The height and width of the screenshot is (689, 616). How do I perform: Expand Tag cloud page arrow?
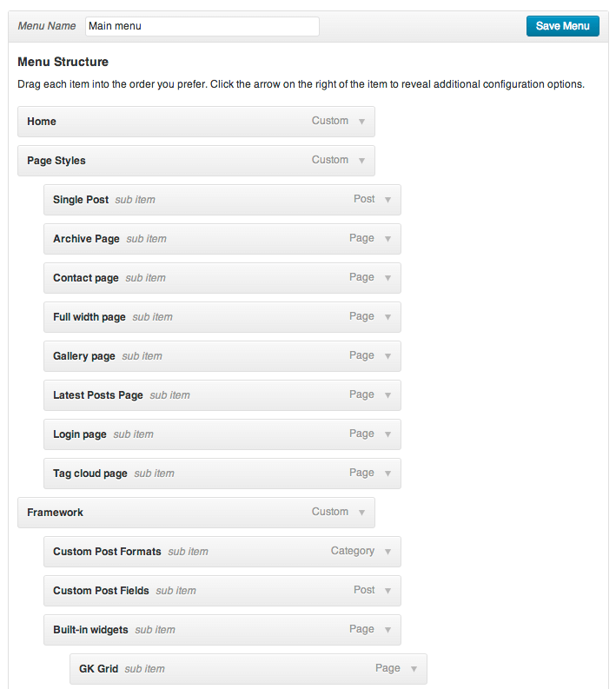pos(388,474)
